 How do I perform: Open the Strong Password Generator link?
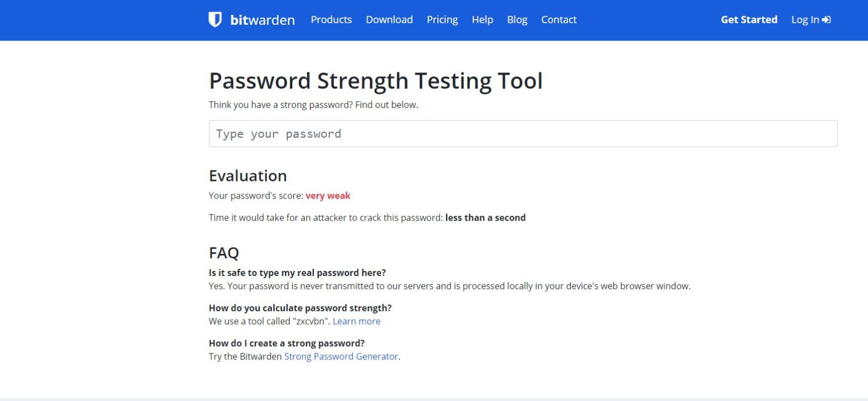pos(341,356)
